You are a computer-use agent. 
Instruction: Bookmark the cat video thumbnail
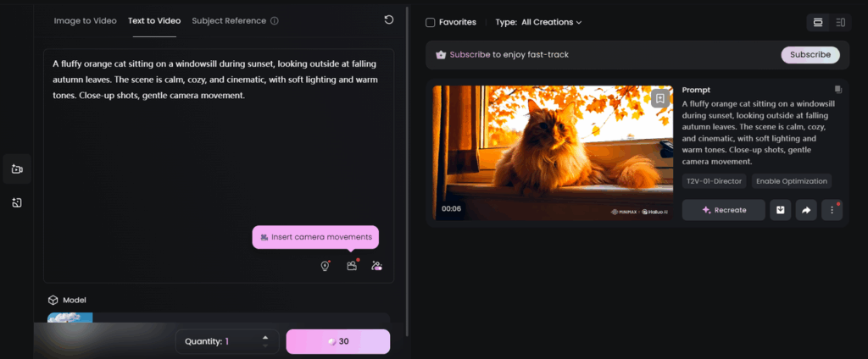click(659, 99)
